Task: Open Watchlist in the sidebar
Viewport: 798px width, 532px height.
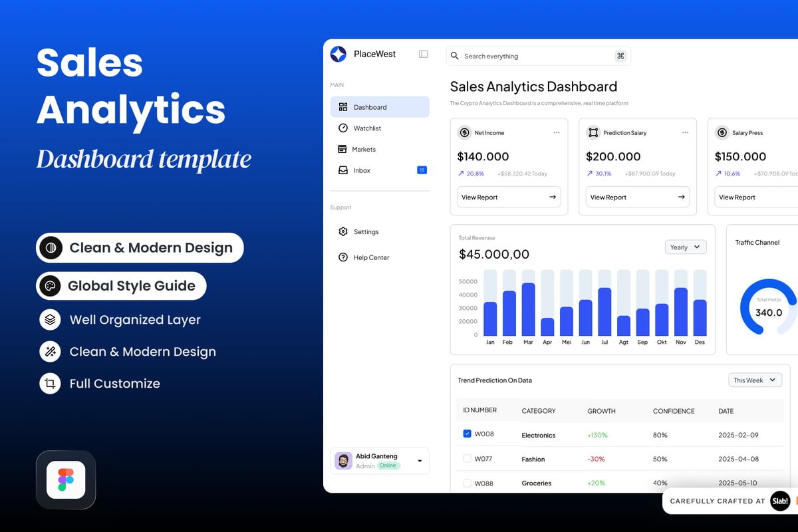Action: point(367,128)
